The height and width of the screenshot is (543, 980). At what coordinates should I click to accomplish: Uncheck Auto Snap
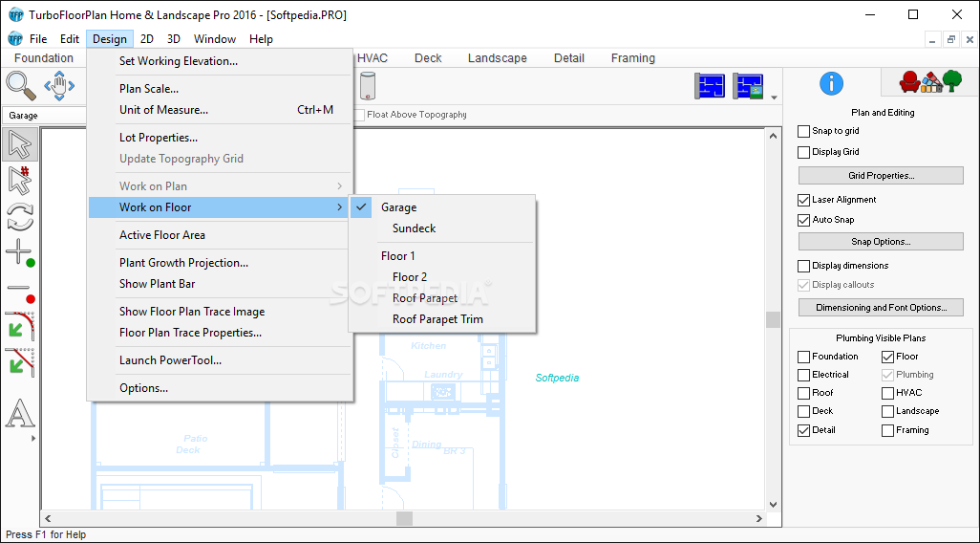click(803, 220)
